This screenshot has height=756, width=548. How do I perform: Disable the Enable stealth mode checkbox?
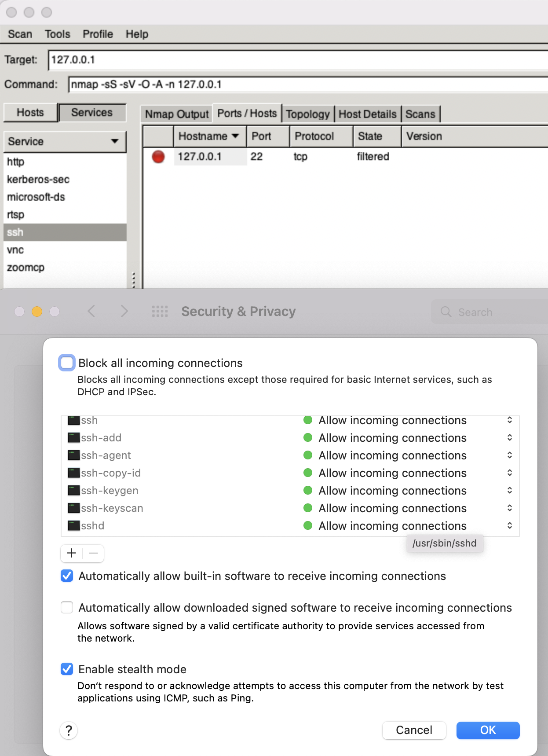[x=67, y=669]
